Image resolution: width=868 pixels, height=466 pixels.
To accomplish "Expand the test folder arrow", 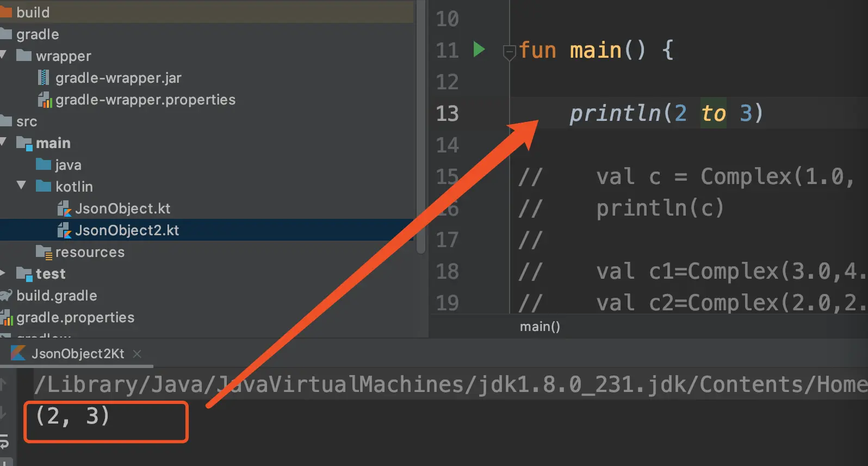I will (3, 273).
